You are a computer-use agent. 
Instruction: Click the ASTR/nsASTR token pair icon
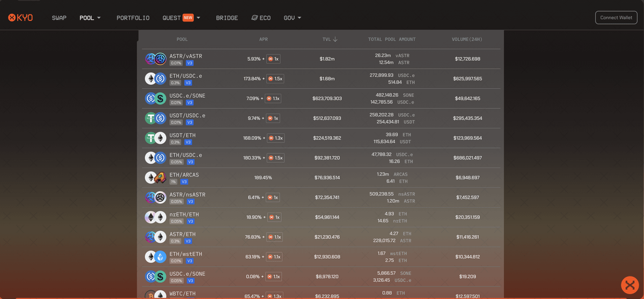click(155, 198)
